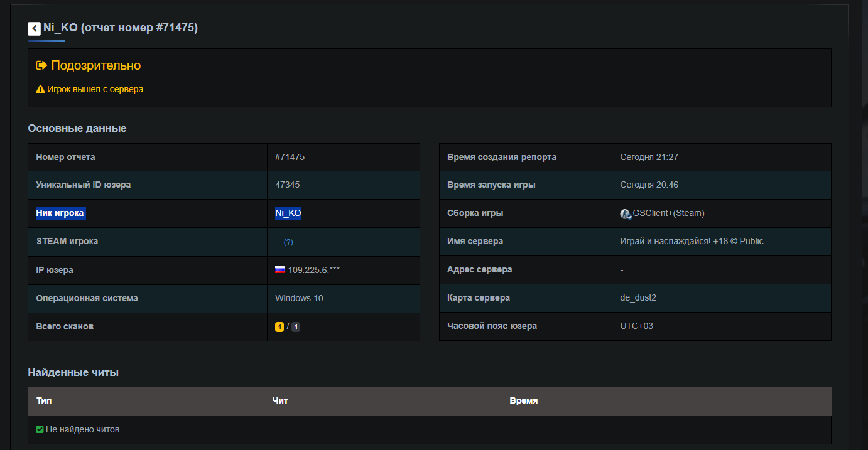Click the Чит column header
The height and width of the screenshot is (450, 868).
click(x=280, y=400)
